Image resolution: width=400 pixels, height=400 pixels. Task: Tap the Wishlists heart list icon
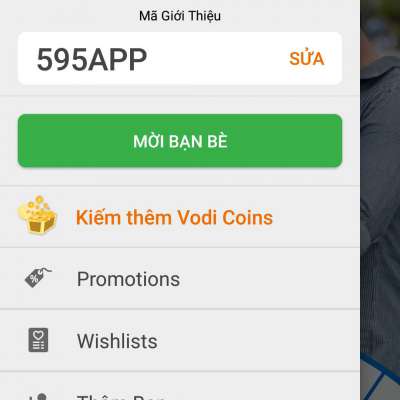point(38,340)
